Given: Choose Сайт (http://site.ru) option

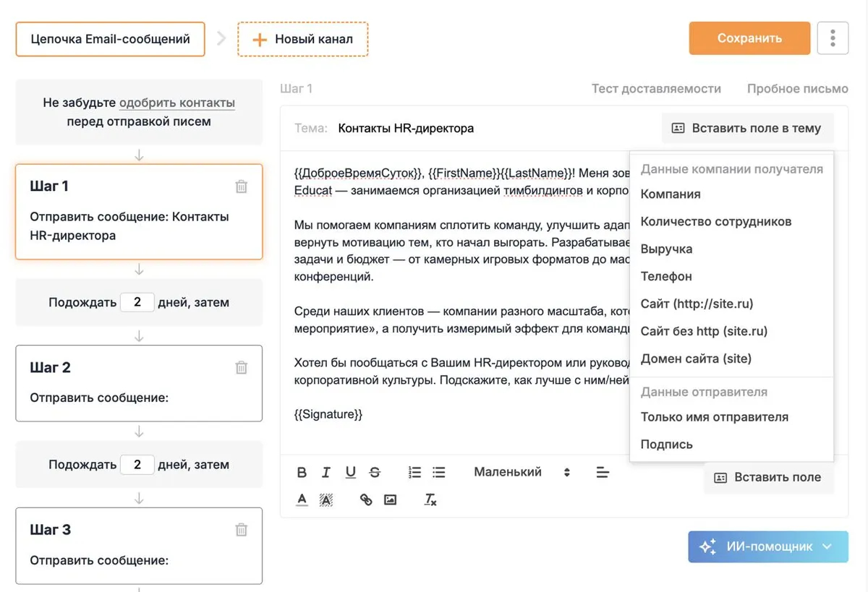Looking at the screenshot, I should (697, 304).
